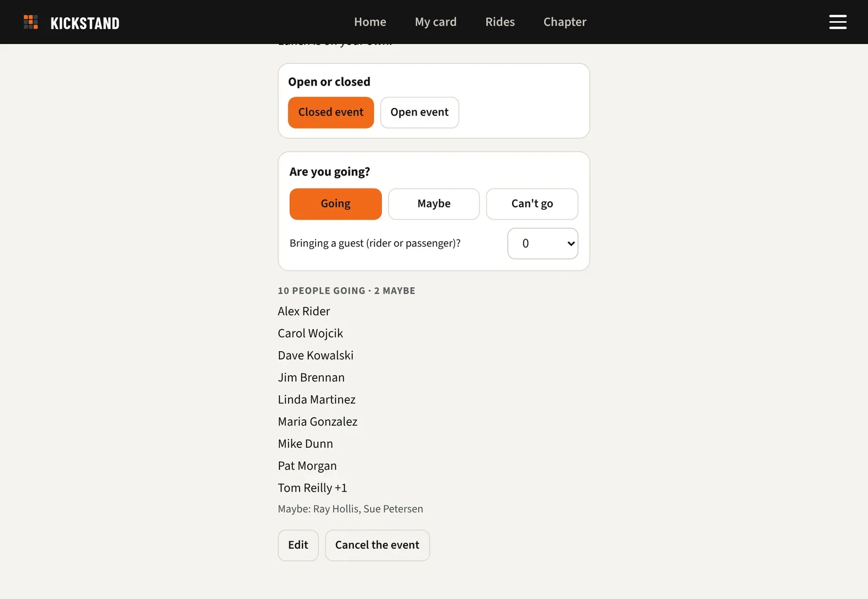868x599 pixels.
Task: Open the guest count dropdown
Action: tap(542, 243)
